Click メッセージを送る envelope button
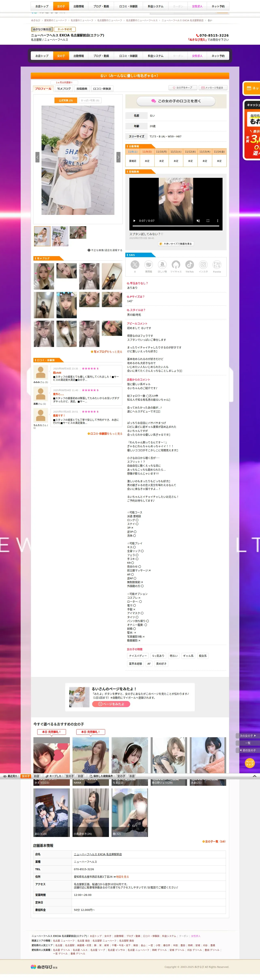This screenshot has height=980, width=260. [x=212, y=87]
